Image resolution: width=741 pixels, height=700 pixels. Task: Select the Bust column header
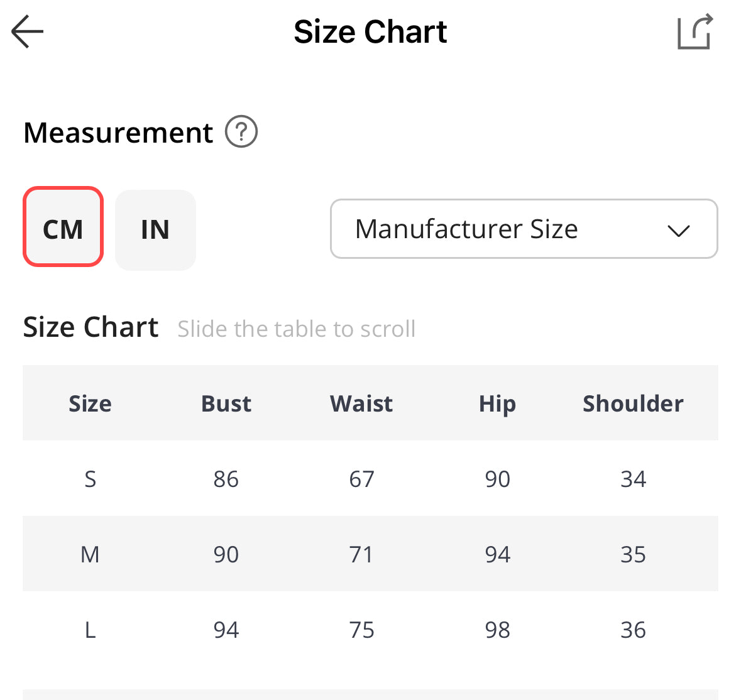pos(226,403)
